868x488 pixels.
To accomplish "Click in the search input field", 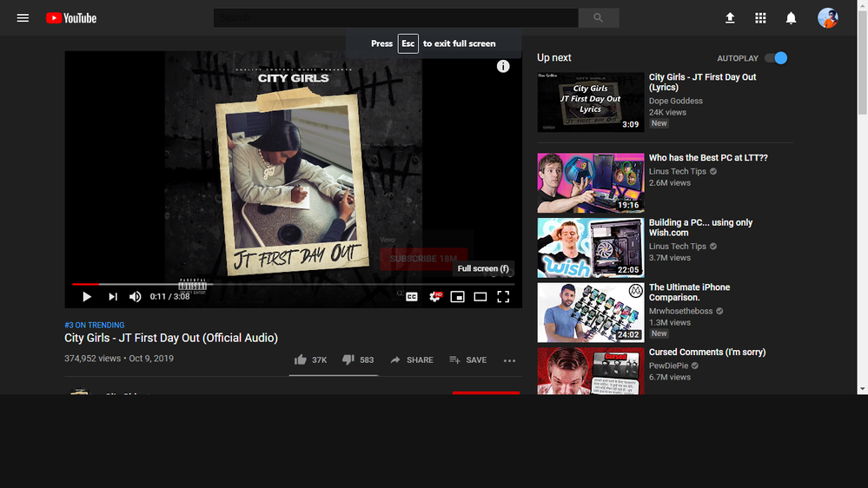I will 396,17.
